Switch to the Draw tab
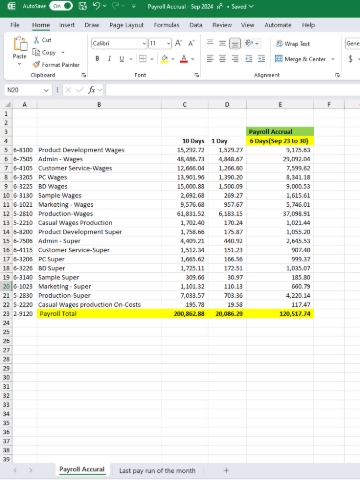 pos(92,25)
